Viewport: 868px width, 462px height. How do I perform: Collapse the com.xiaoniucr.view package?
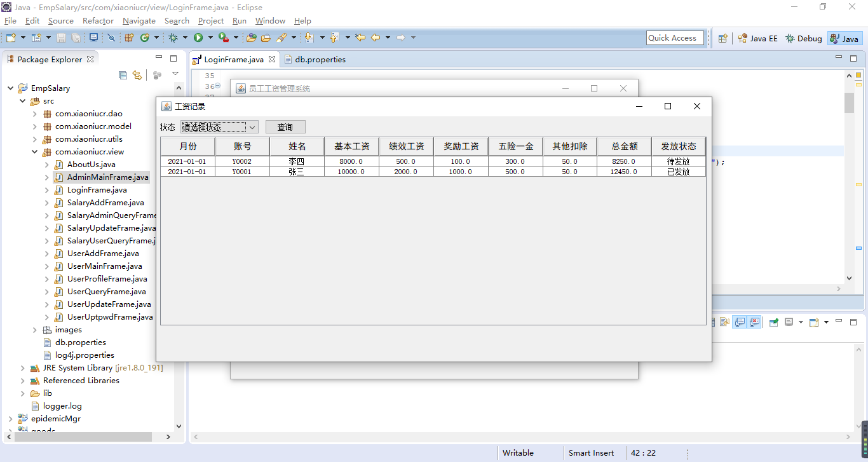pos(35,152)
